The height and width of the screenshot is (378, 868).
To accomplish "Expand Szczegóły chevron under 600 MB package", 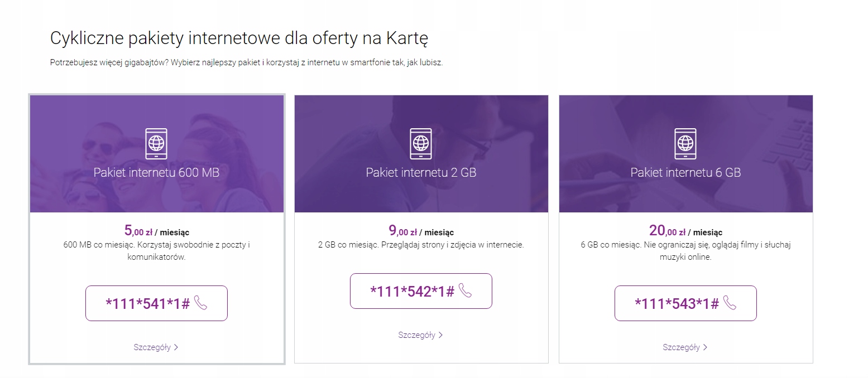I will click(176, 347).
